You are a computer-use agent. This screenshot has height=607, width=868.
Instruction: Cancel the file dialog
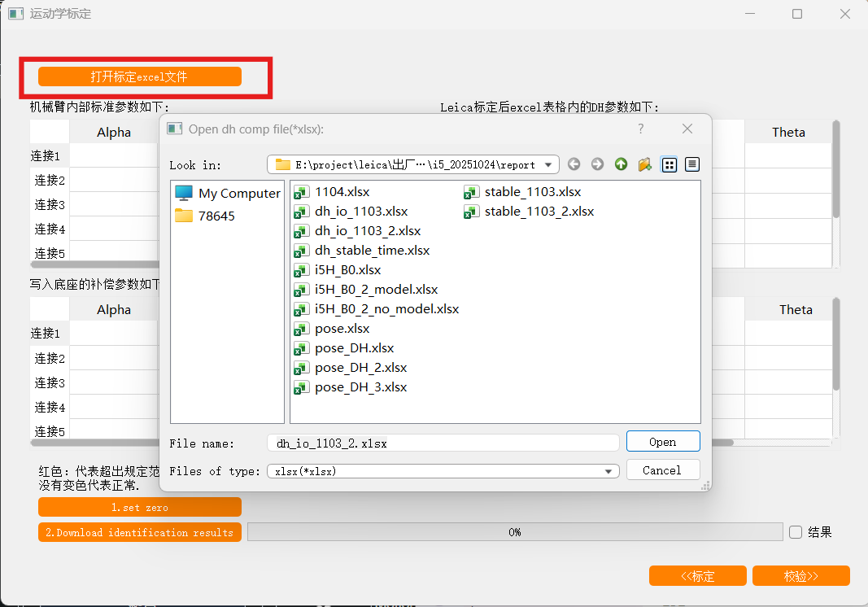[662, 470]
